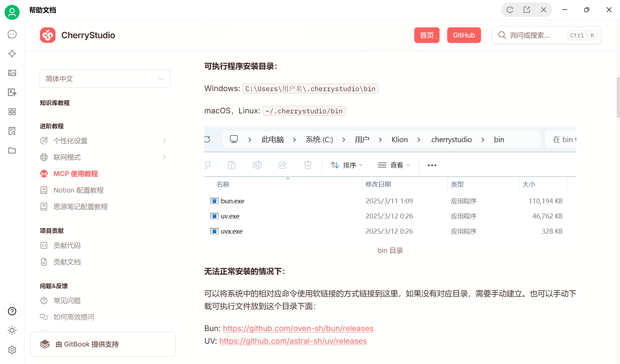The image size is (620, 364).
Task: Click the page vertical scrollbar thumb
Action: point(618,97)
